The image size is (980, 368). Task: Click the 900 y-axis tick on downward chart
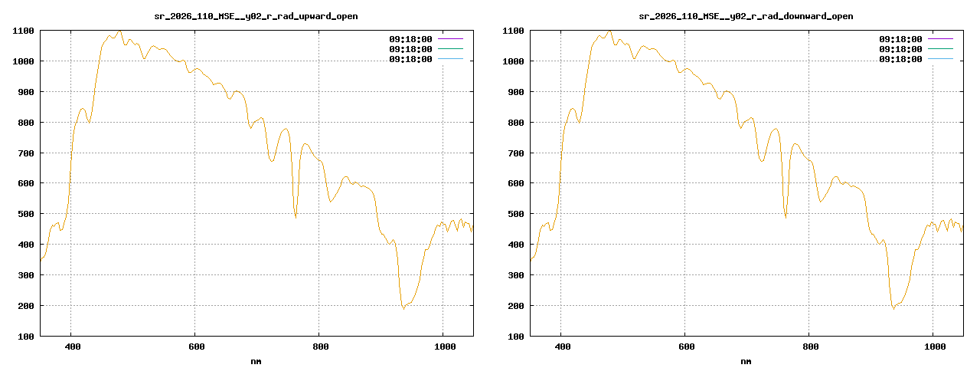pyautogui.click(x=515, y=92)
